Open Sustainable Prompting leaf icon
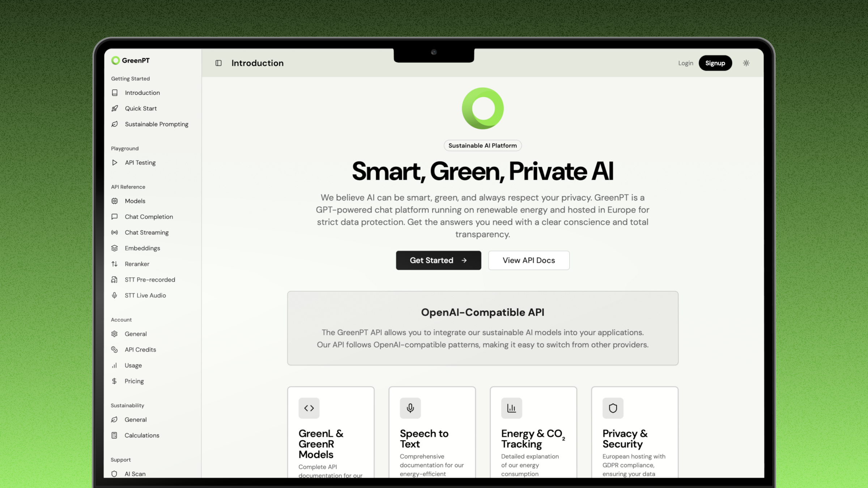This screenshot has width=868, height=488. pyautogui.click(x=115, y=124)
